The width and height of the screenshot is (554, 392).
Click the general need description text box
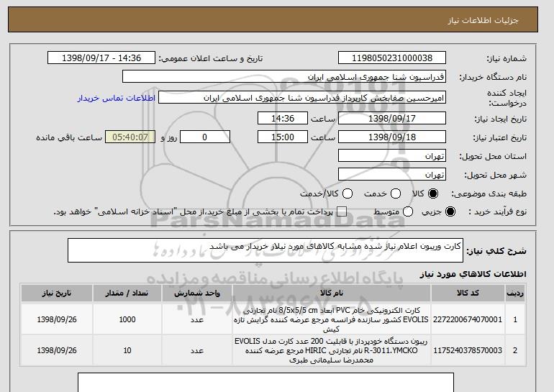tap(265, 250)
